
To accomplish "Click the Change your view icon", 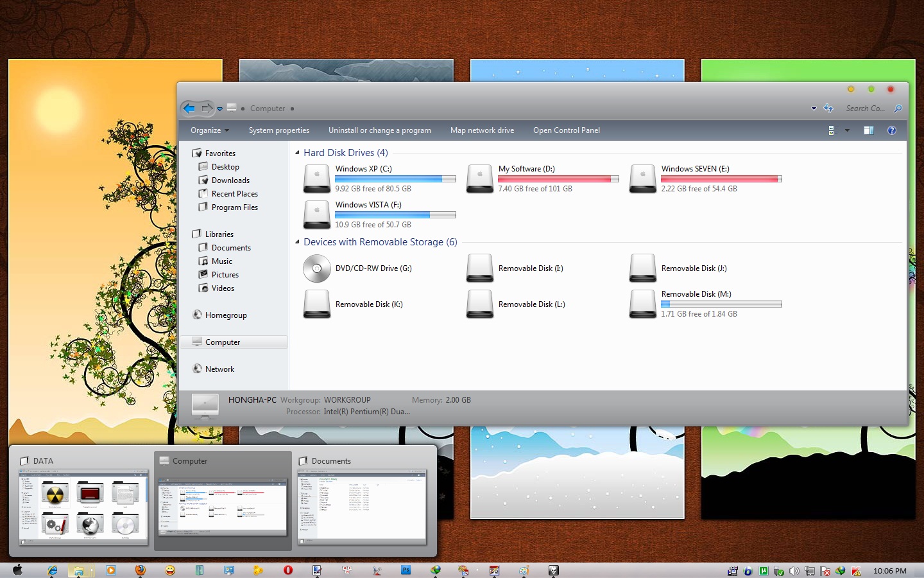I will click(x=832, y=130).
